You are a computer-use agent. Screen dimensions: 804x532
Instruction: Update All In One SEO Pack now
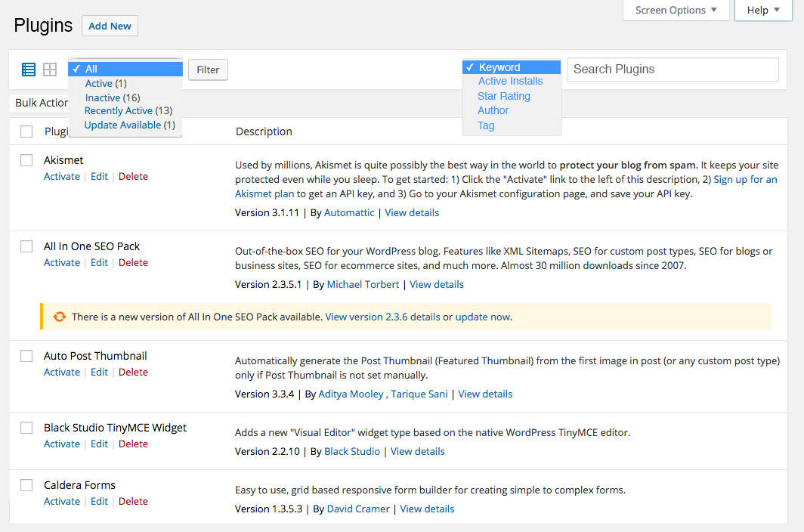click(482, 317)
